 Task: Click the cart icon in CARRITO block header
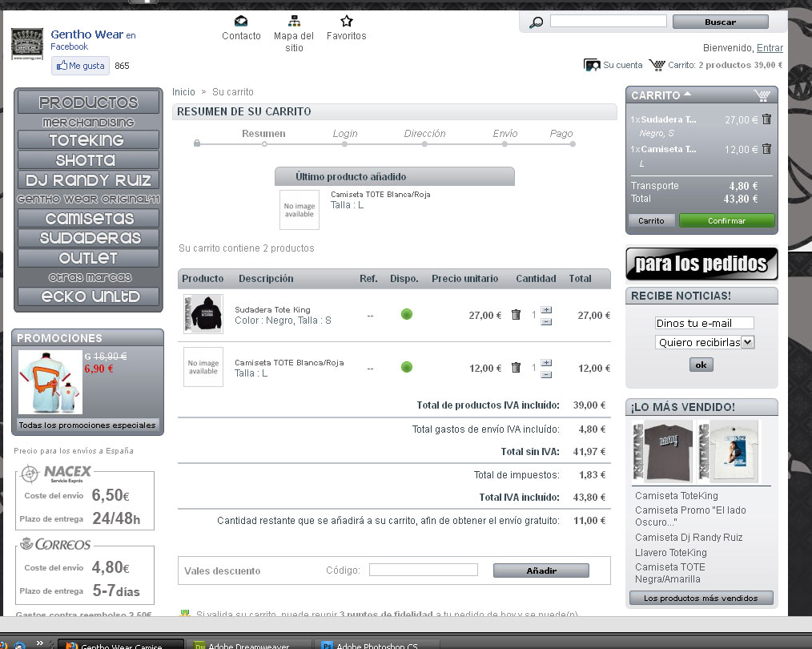[x=762, y=95]
